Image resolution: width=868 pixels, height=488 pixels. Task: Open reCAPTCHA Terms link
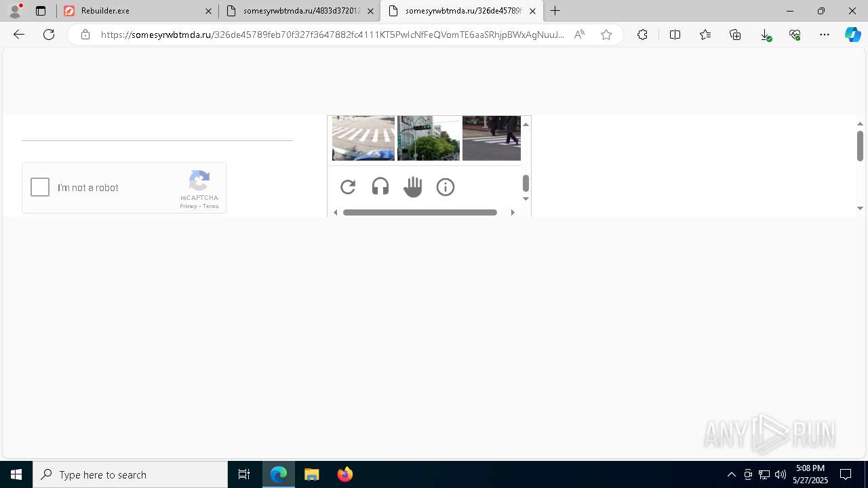(210, 206)
